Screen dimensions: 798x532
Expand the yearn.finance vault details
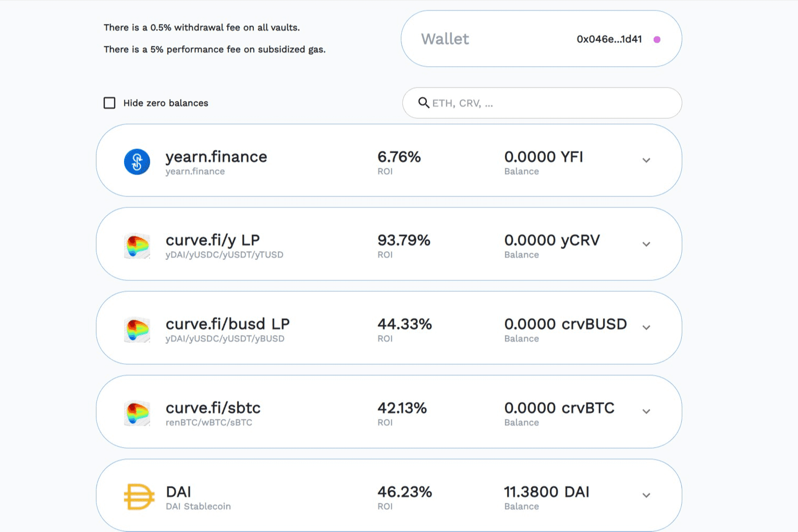tap(646, 160)
